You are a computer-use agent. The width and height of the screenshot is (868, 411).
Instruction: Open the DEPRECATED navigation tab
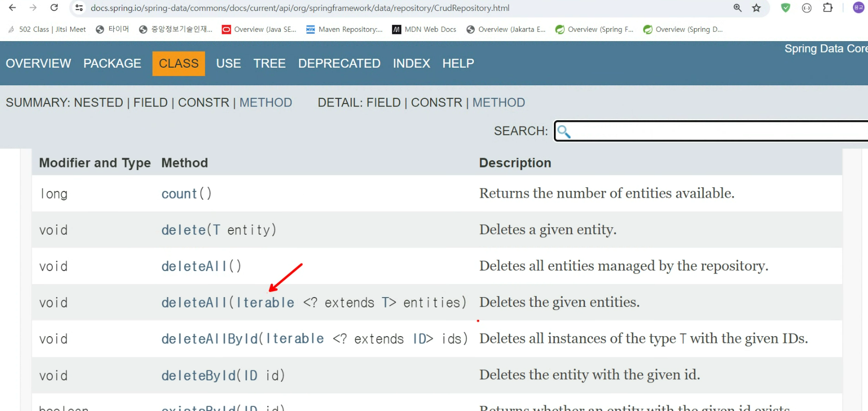[x=339, y=63]
